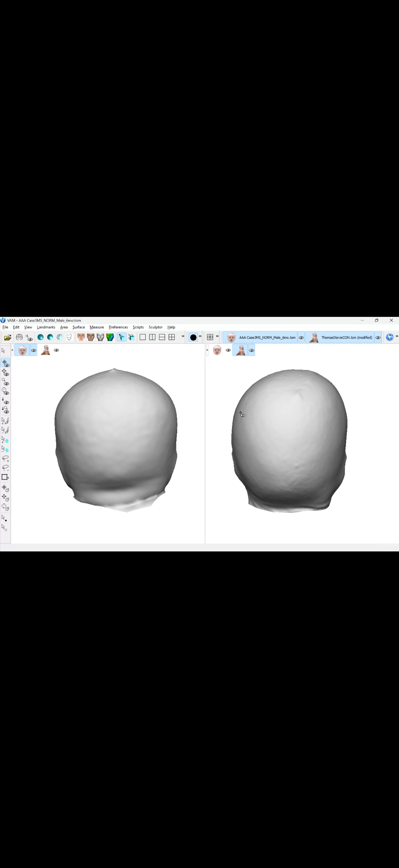This screenshot has height=868, width=399.
Task: Choose the four-pane window layout icon
Action: [x=172, y=337]
